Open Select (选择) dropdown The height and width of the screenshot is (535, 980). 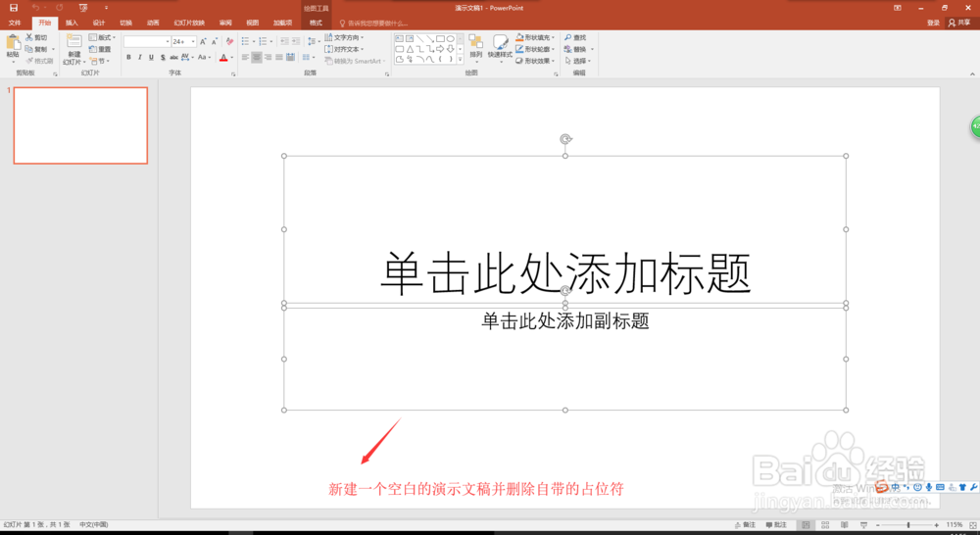(x=577, y=62)
